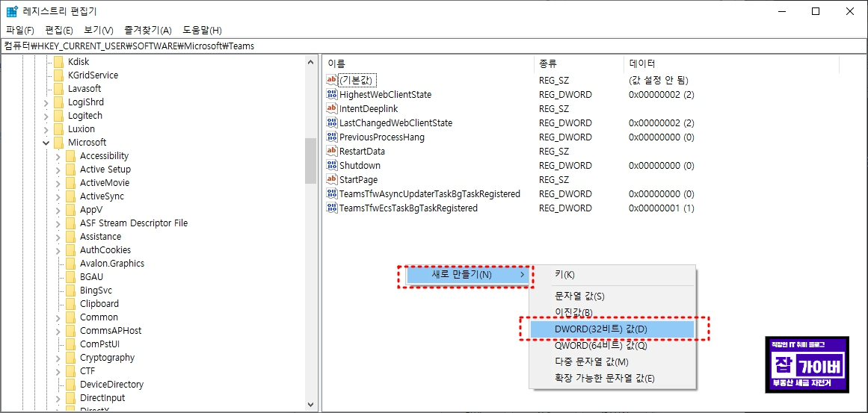Click the Kdisk folder icon
This screenshot has height=413, width=868.
point(58,62)
